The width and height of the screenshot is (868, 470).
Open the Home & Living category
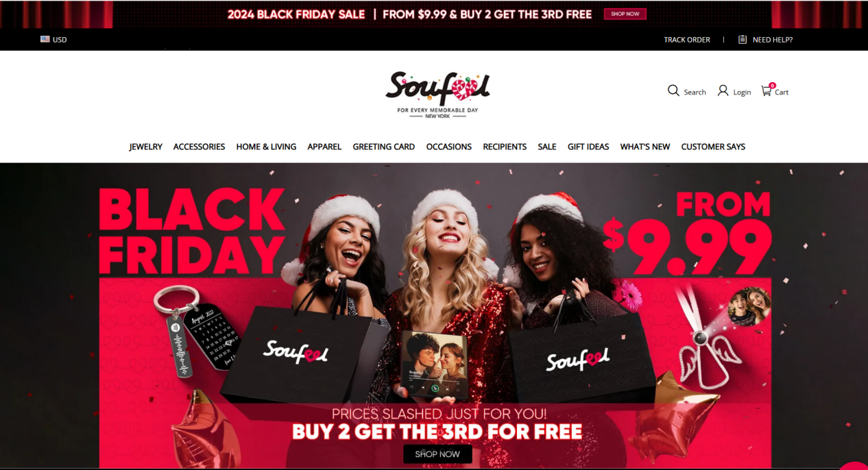pos(266,147)
